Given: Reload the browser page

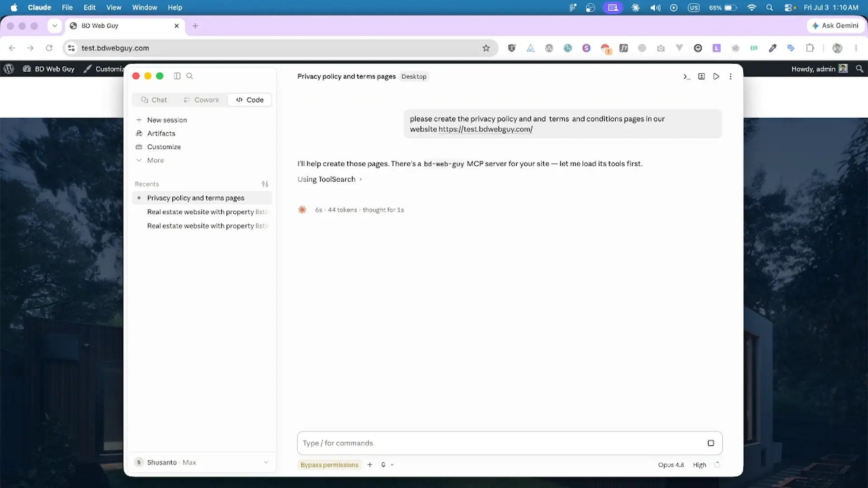Looking at the screenshot, I should 49,48.
